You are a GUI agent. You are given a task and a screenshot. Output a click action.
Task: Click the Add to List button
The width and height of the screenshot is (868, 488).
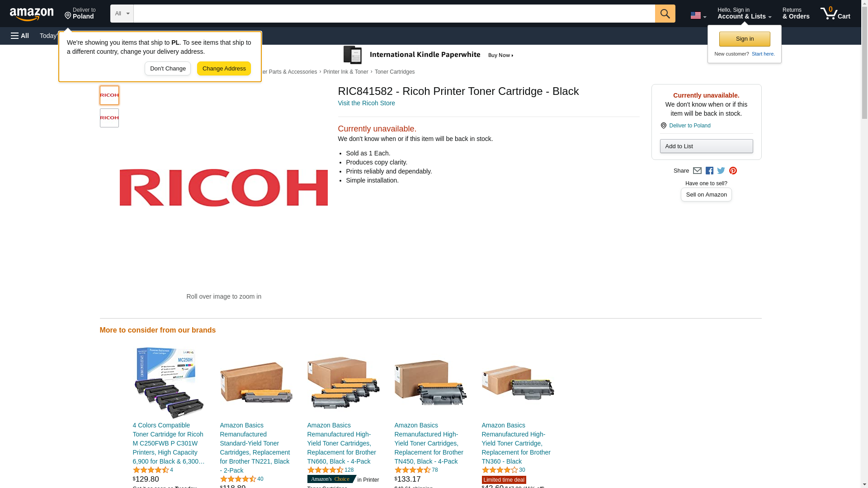[706, 146]
